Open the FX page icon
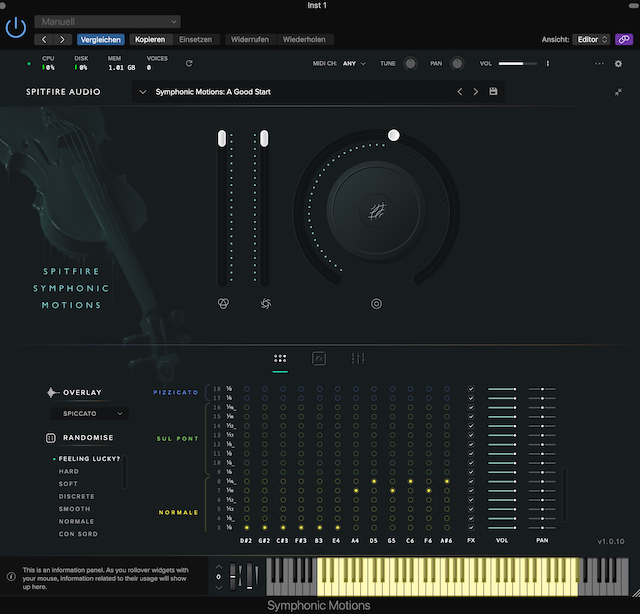Viewport: 640px width, 614px height. 319,358
